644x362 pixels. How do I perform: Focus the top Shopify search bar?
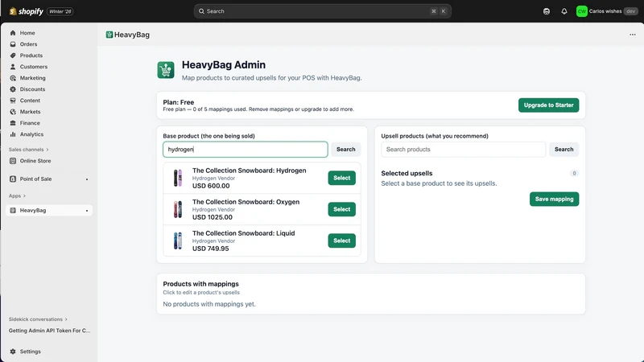click(323, 11)
